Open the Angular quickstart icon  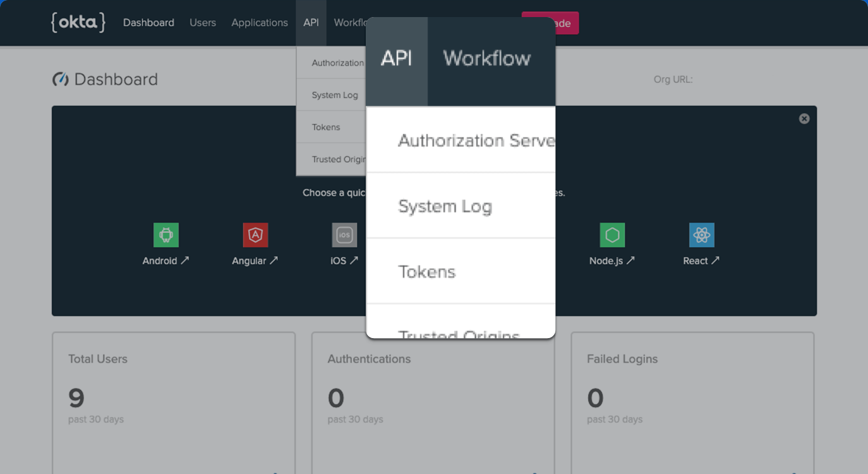pyautogui.click(x=255, y=235)
